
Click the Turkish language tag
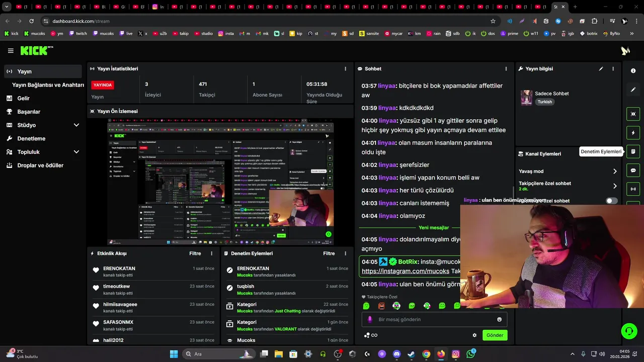pyautogui.click(x=544, y=102)
